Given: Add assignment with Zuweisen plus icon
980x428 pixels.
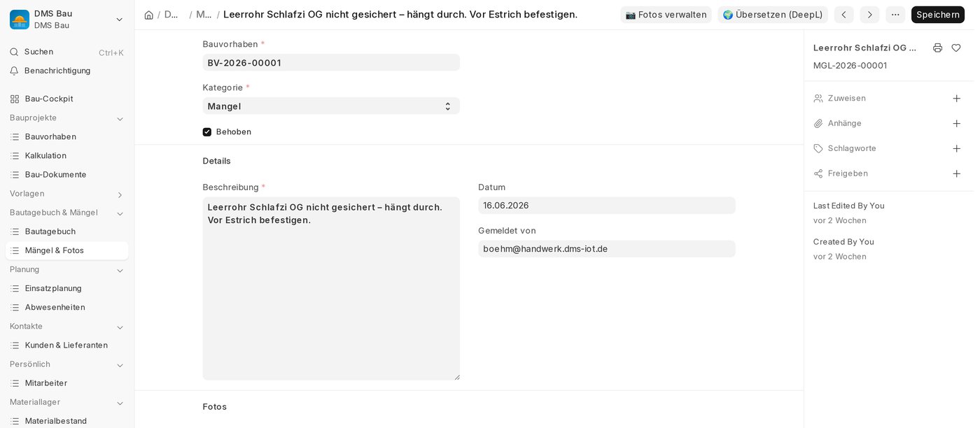Looking at the screenshot, I should 956,99.
